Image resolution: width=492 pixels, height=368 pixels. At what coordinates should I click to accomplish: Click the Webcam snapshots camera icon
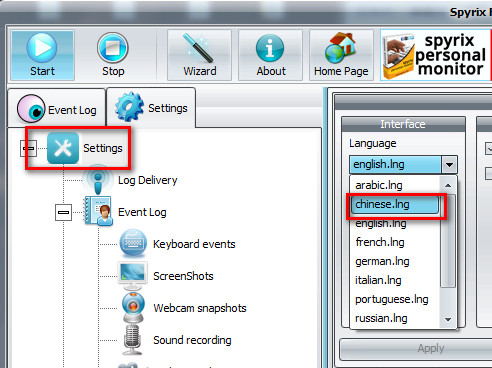point(133,307)
